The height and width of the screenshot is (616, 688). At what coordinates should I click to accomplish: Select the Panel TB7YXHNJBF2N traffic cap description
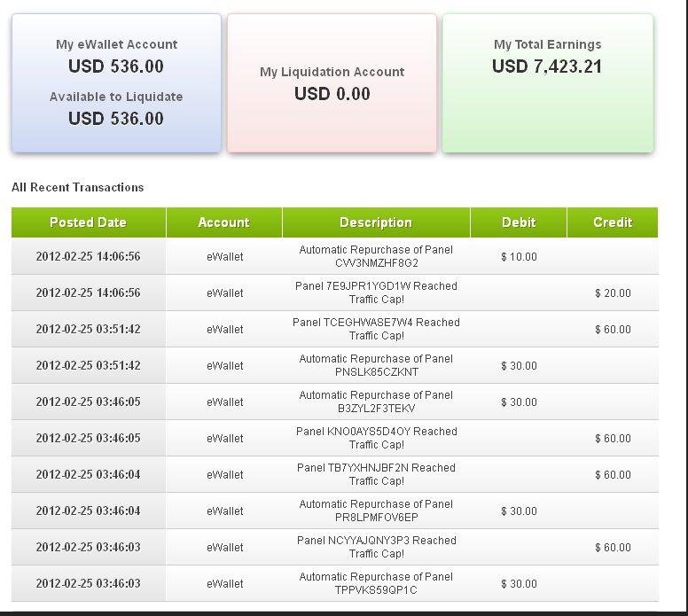coord(376,474)
